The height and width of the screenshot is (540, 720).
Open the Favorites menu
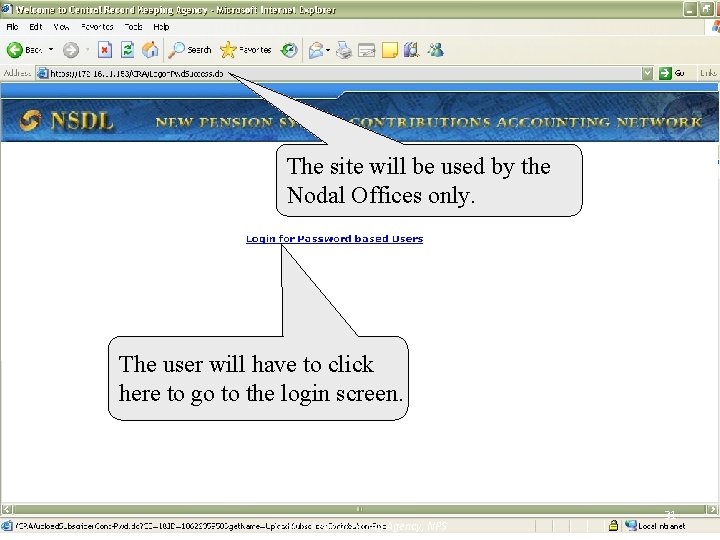click(x=97, y=27)
